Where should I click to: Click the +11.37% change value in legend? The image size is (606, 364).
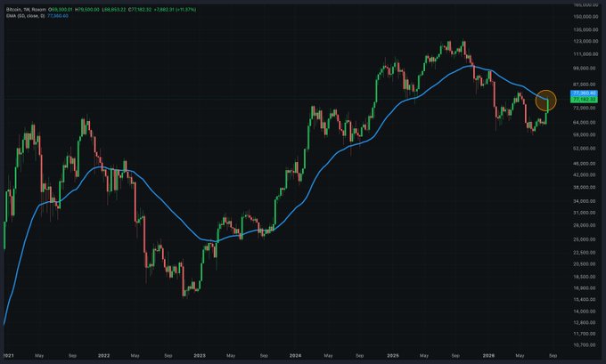185,9
